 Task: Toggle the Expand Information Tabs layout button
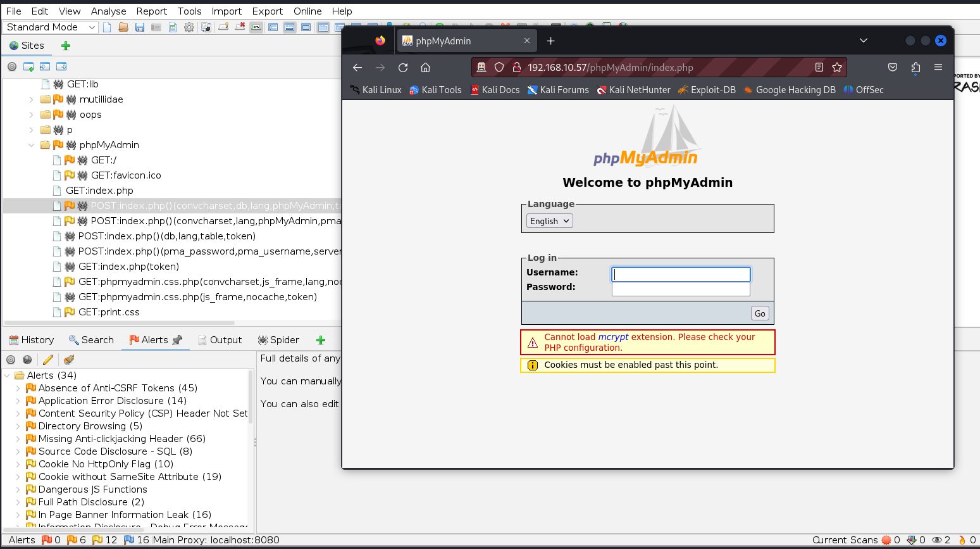click(289, 27)
